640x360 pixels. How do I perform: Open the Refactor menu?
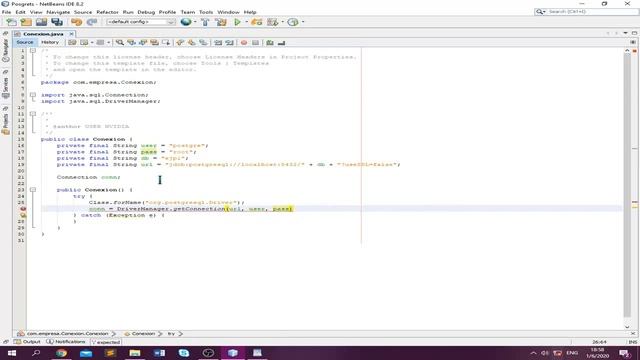(x=107, y=12)
